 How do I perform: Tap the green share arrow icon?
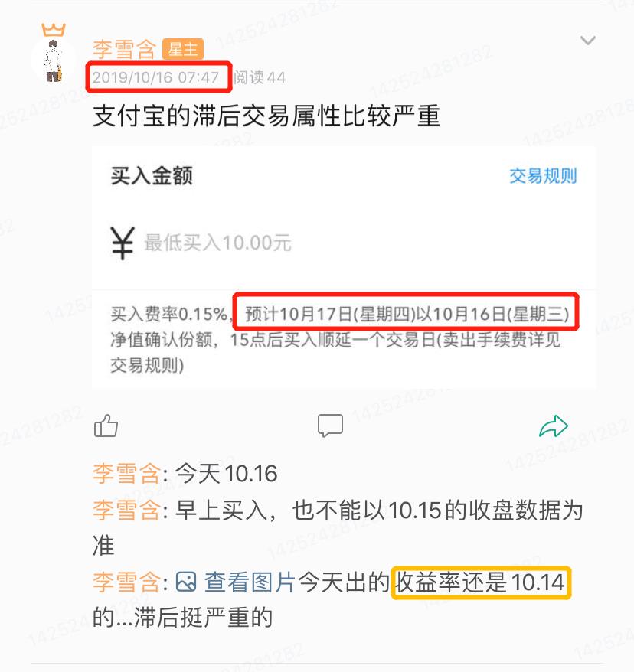[554, 426]
